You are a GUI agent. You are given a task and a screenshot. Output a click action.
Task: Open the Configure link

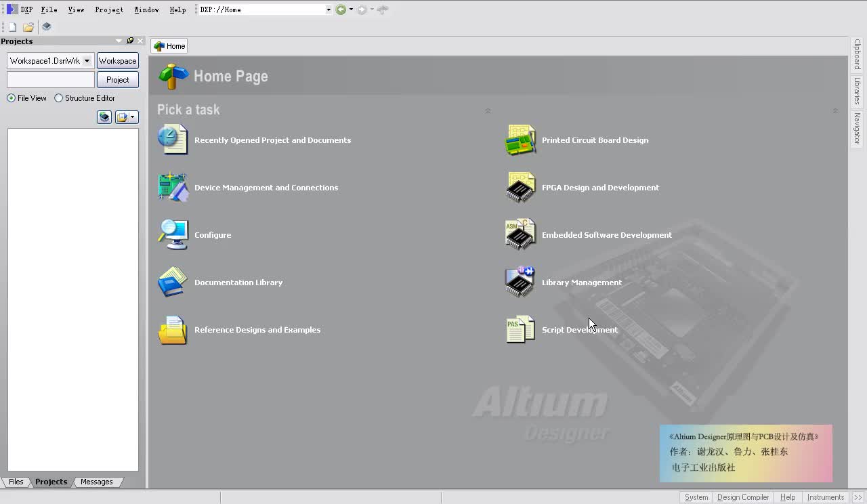pyautogui.click(x=213, y=235)
